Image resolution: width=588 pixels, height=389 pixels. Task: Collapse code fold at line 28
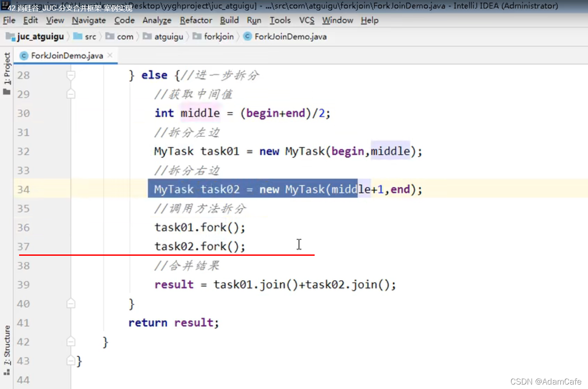click(71, 75)
